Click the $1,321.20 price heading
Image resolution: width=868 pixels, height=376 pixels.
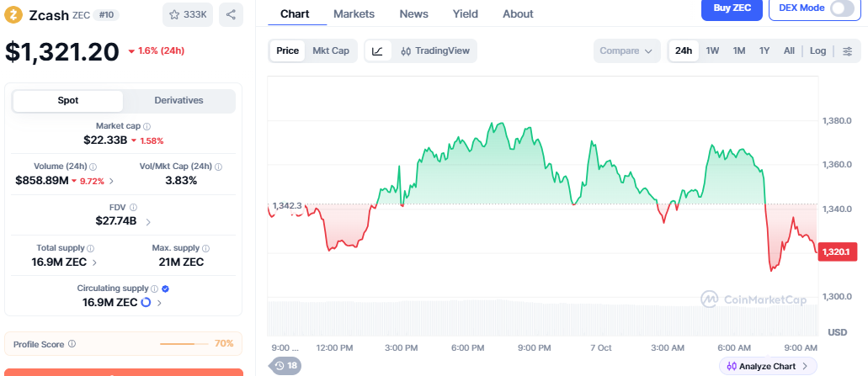point(62,52)
